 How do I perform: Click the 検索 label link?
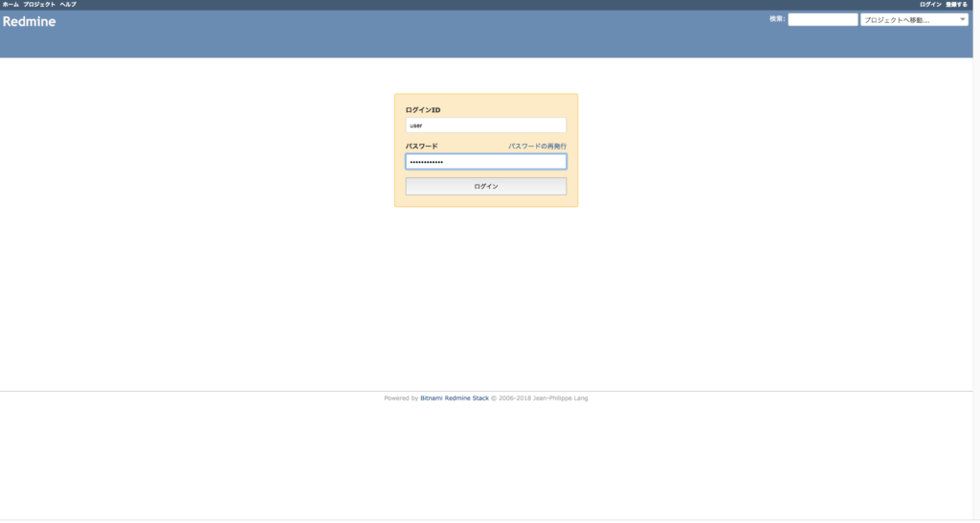pos(776,19)
